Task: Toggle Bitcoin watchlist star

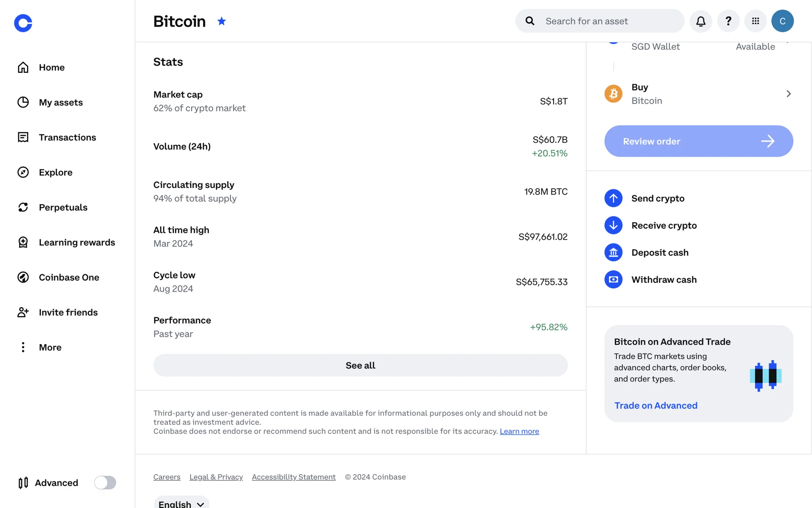Action: [222, 21]
